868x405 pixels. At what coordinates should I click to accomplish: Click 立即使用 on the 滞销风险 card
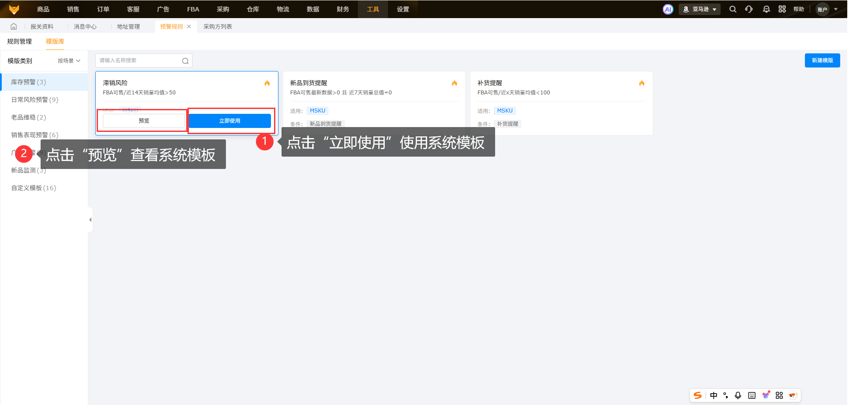[x=230, y=121]
